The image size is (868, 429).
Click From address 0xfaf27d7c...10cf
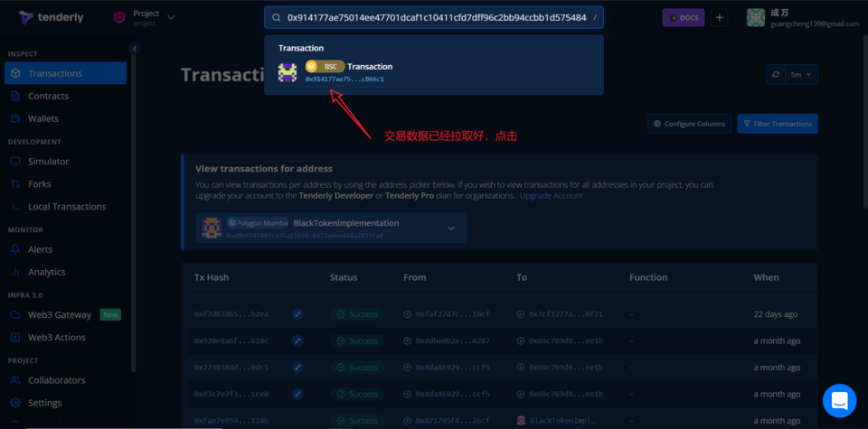click(x=452, y=314)
